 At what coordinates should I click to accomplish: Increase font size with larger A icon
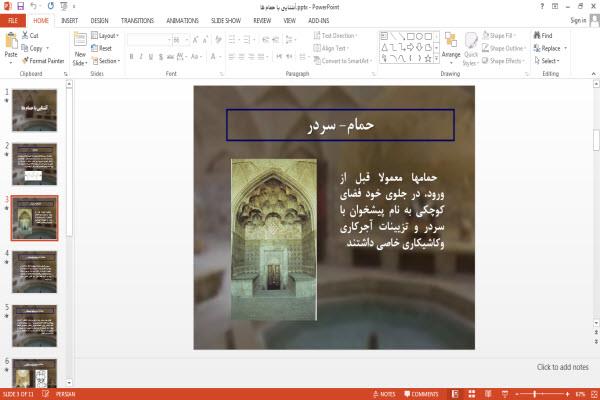click(196, 40)
